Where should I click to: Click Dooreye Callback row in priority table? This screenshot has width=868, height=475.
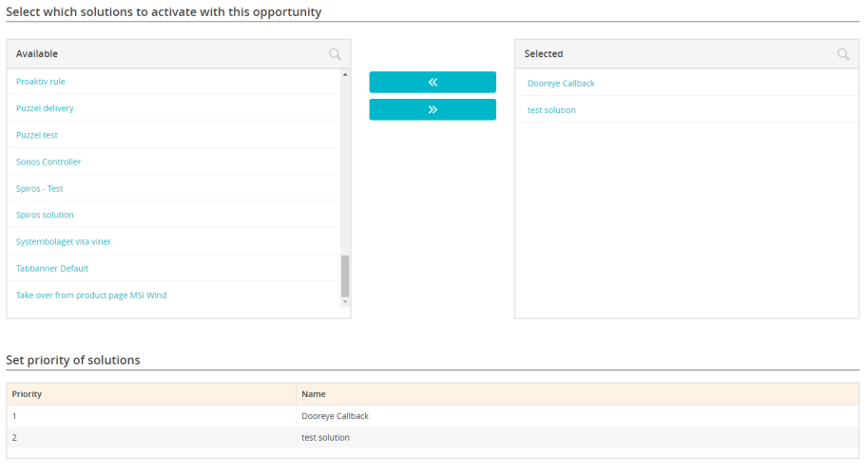tap(335, 416)
